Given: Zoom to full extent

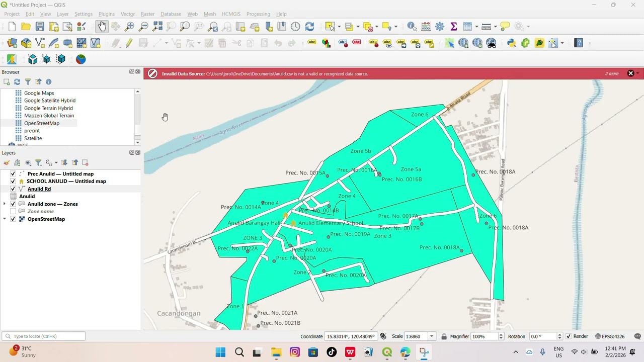Looking at the screenshot, I should pyautogui.click(x=157, y=27).
